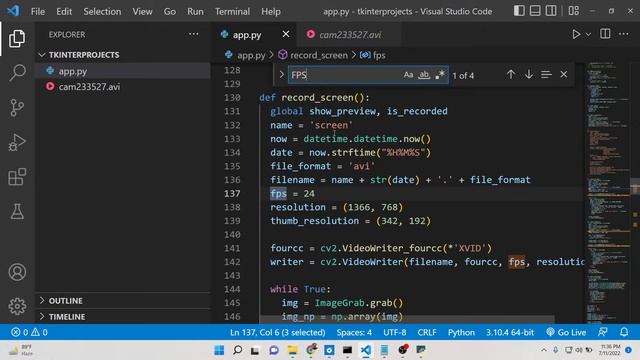Click Ln 137, Col 6 status item
640x360 pixels.
coord(278,332)
